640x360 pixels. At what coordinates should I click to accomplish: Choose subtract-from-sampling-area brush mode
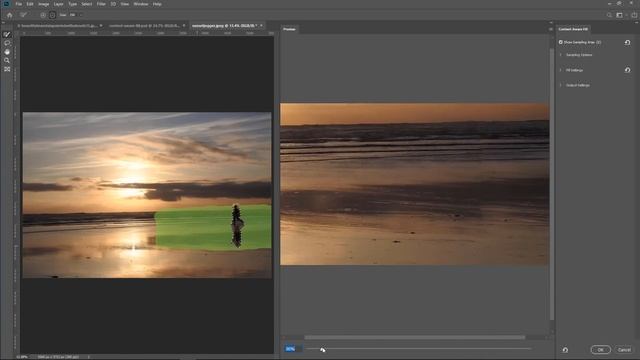pyautogui.click(x=52, y=15)
